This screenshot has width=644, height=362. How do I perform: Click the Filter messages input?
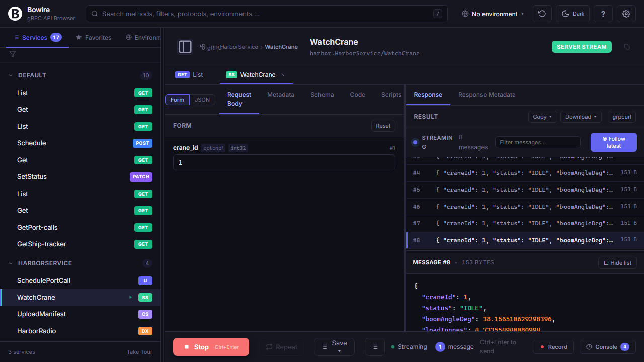pos(538,142)
